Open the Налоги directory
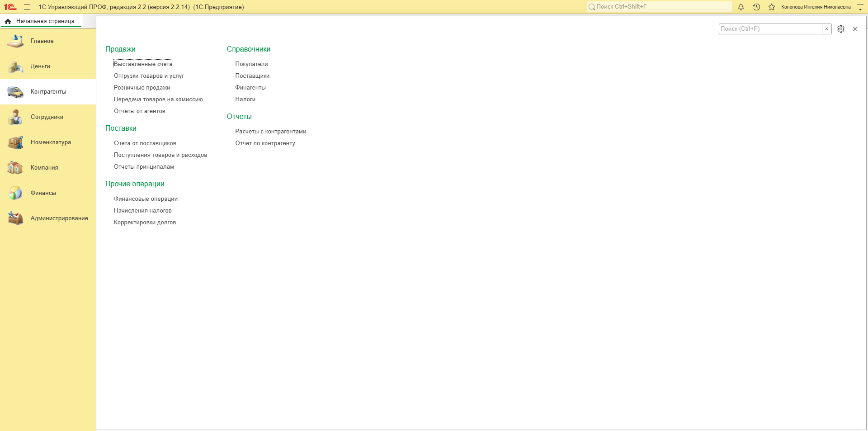Viewport: 868px width, 431px height. [245, 99]
